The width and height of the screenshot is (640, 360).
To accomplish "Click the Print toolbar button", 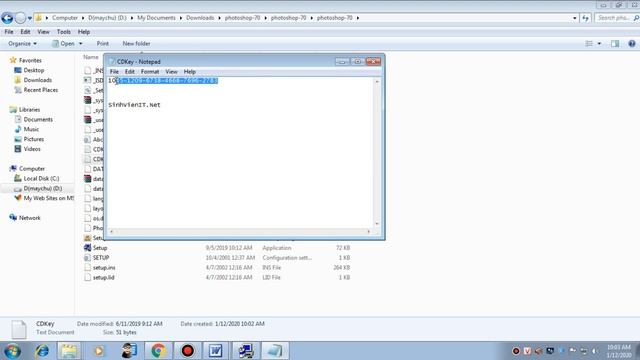I will point(102,44).
